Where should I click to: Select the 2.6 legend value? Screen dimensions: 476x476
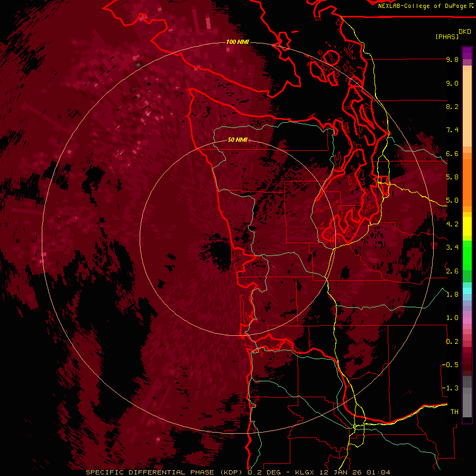tap(452, 271)
